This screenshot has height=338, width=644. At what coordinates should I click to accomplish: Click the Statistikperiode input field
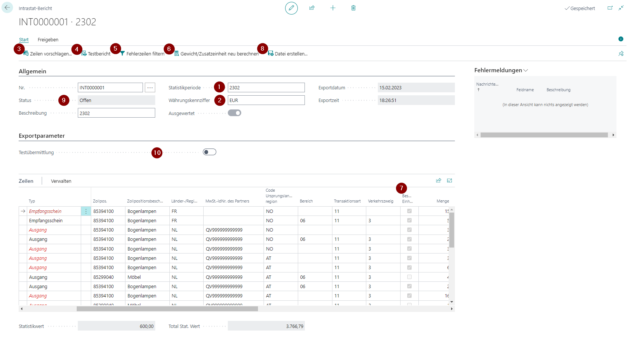pyautogui.click(x=266, y=87)
